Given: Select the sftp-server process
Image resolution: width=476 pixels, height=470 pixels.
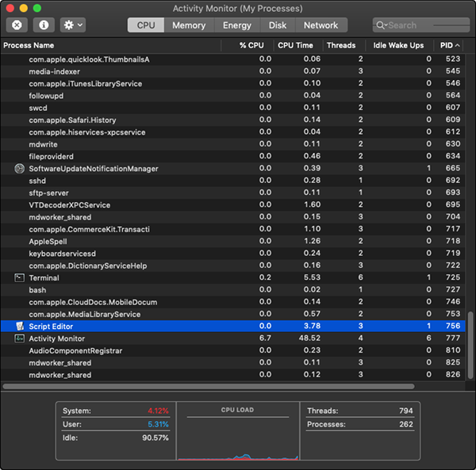Looking at the screenshot, I should pyautogui.click(x=232, y=193).
